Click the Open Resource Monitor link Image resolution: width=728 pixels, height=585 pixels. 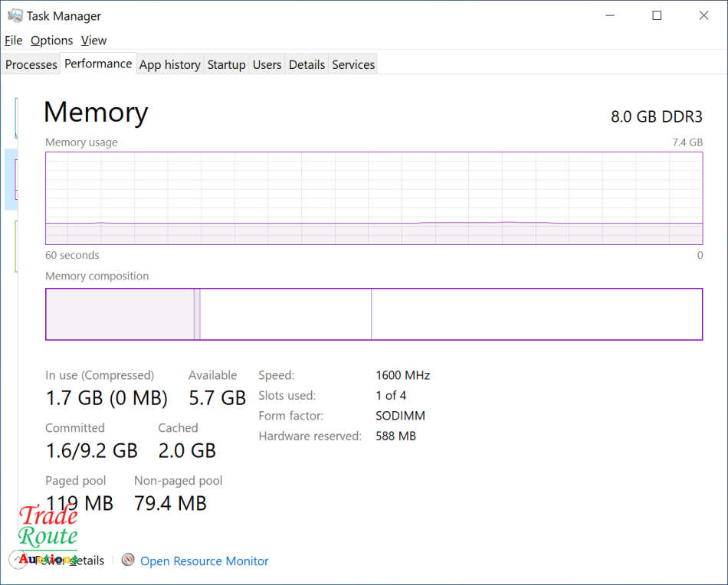click(x=205, y=561)
